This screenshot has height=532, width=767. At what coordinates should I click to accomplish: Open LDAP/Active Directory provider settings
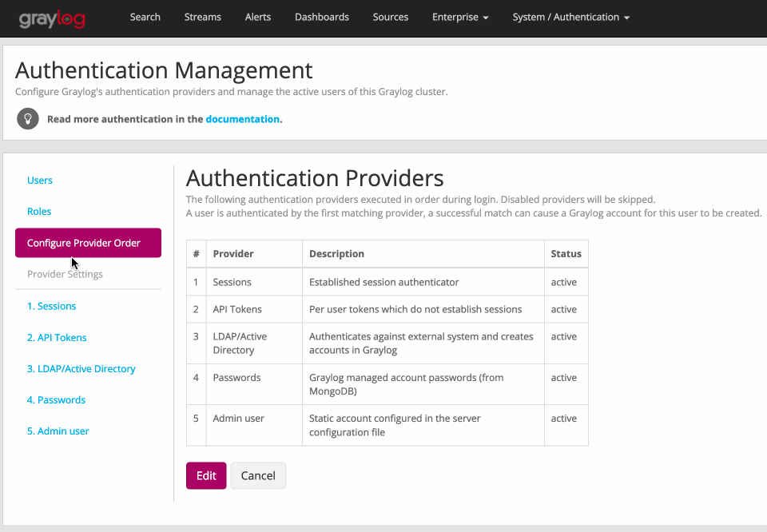coord(81,368)
